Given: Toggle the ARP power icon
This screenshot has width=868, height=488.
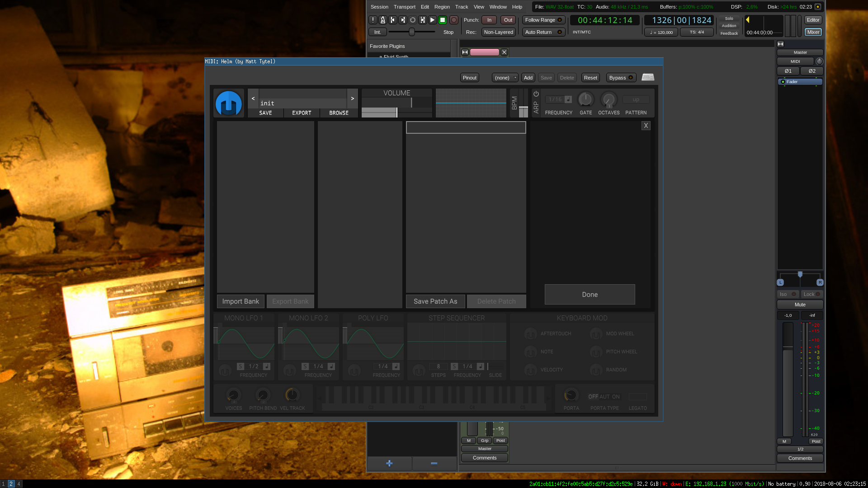Looking at the screenshot, I should click(x=536, y=94).
